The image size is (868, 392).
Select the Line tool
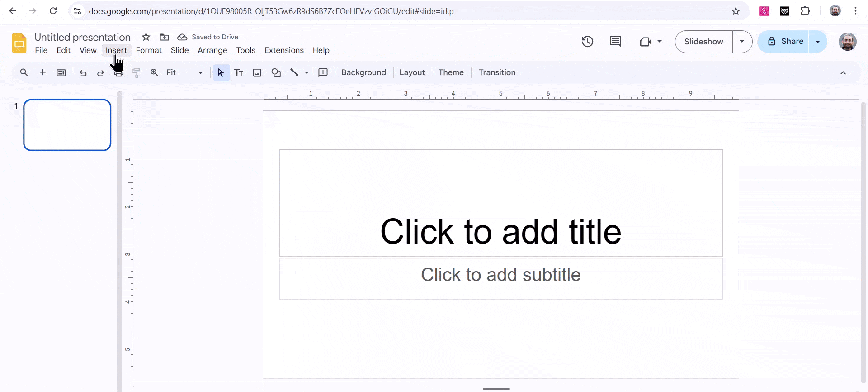[294, 72]
